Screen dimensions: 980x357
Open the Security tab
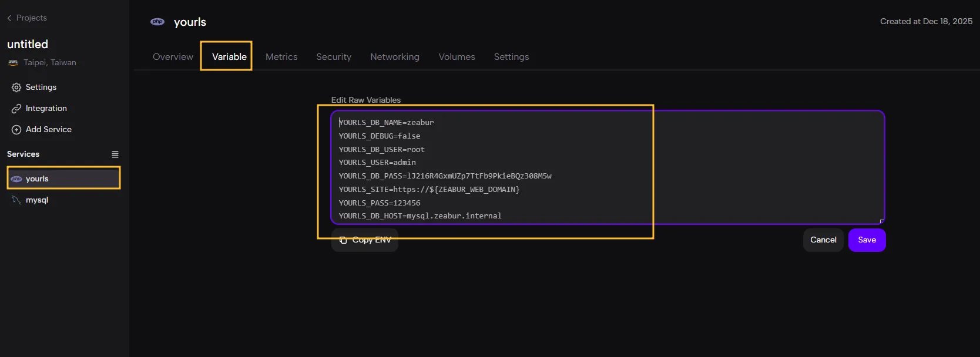tap(334, 57)
